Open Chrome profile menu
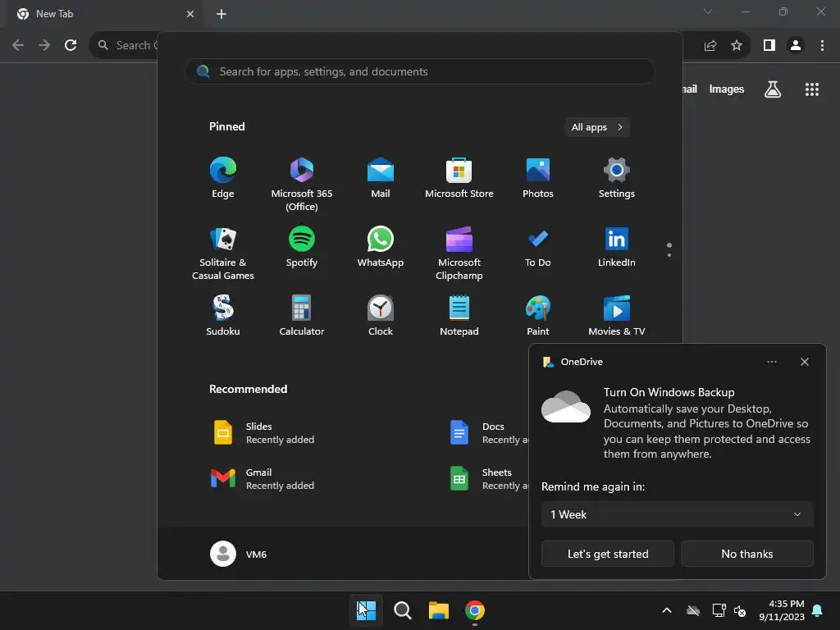Image resolution: width=840 pixels, height=630 pixels. [796, 45]
